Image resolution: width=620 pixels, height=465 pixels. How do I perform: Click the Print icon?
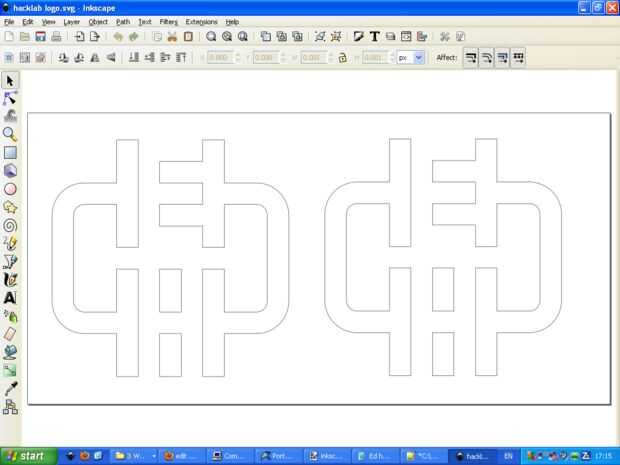tap(57, 37)
